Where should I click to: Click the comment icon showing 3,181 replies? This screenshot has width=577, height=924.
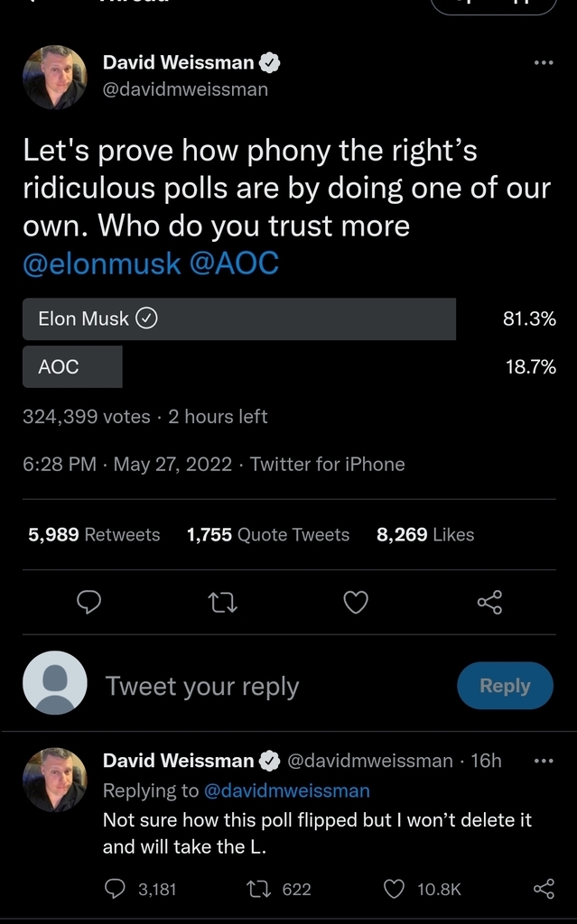click(115, 889)
